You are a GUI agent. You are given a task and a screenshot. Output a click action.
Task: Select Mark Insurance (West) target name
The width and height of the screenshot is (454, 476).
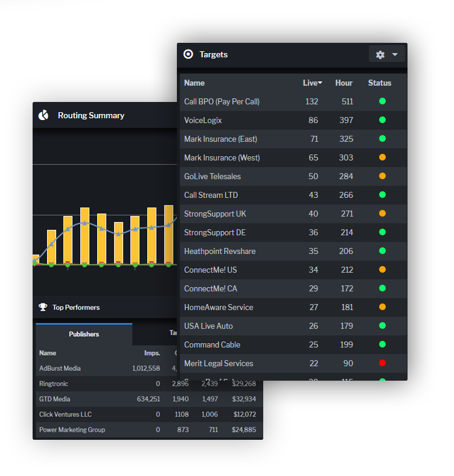(x=222, y=157)
